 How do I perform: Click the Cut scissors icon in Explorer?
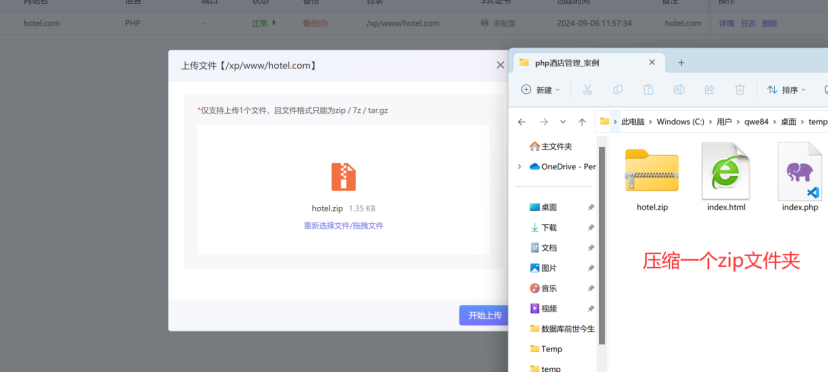pos(587,90)
